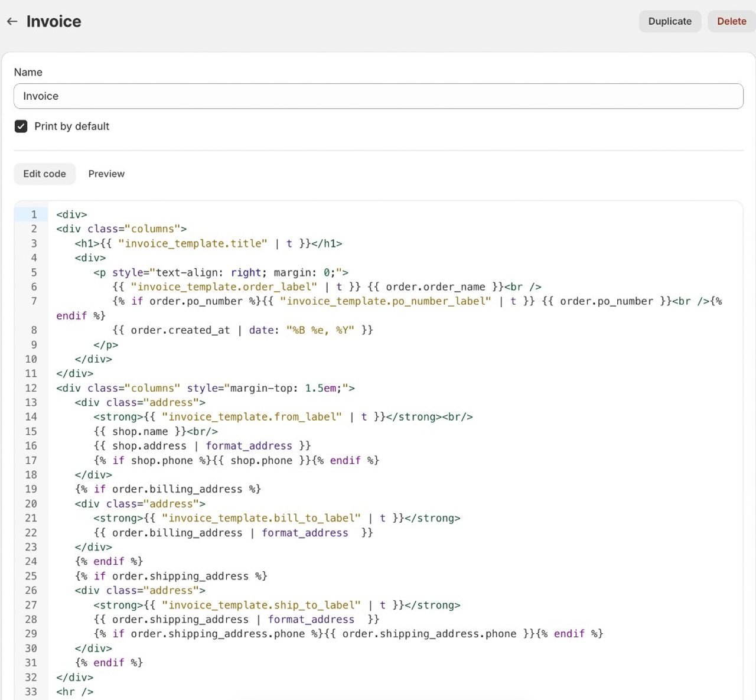Click '{% if shop.phone %}' on line 17

(x=152, y=461)
